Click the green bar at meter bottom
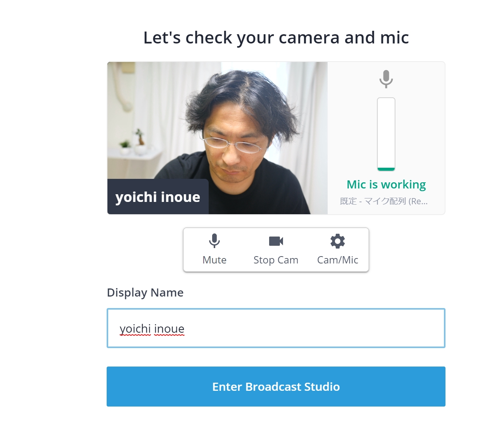The image size is (504, 440). tap(386, 169)
